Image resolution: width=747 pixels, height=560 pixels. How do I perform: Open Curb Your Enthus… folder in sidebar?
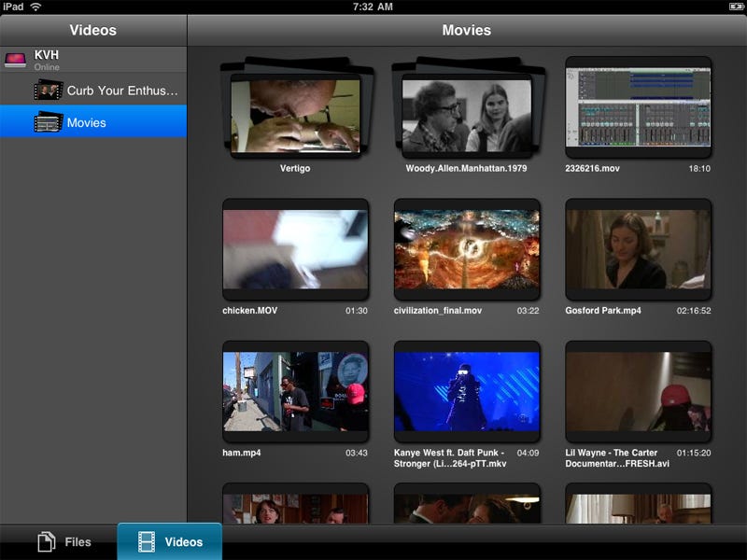(93, 90)
